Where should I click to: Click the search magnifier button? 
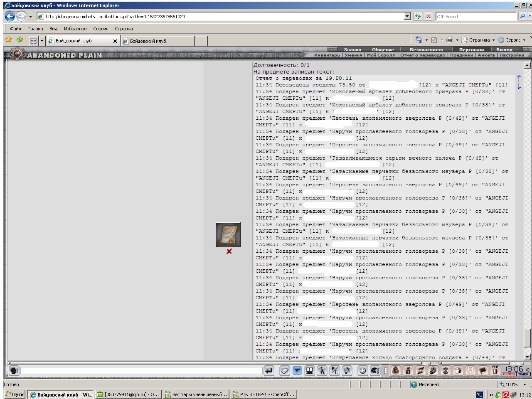tap(522, 17)
